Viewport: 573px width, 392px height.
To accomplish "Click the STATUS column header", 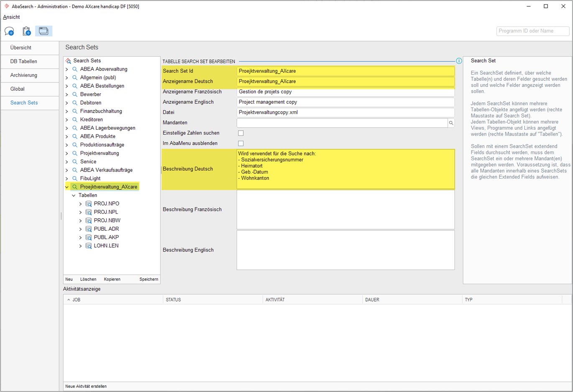I will [x=213, y=300].
